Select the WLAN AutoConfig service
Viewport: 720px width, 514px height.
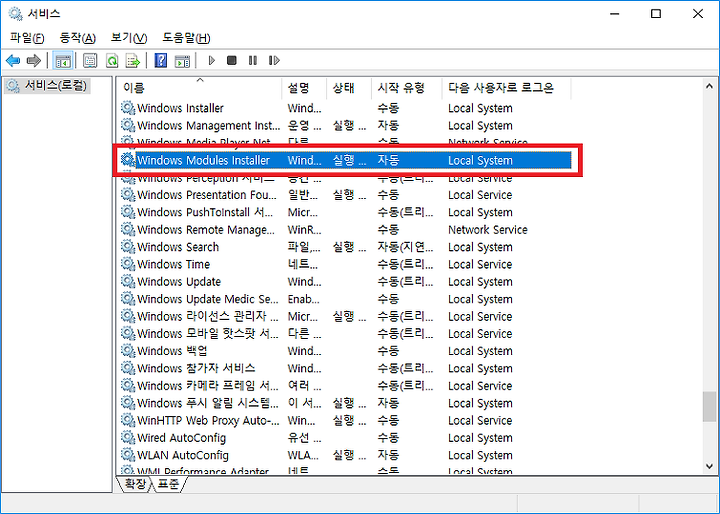[344, 455]
